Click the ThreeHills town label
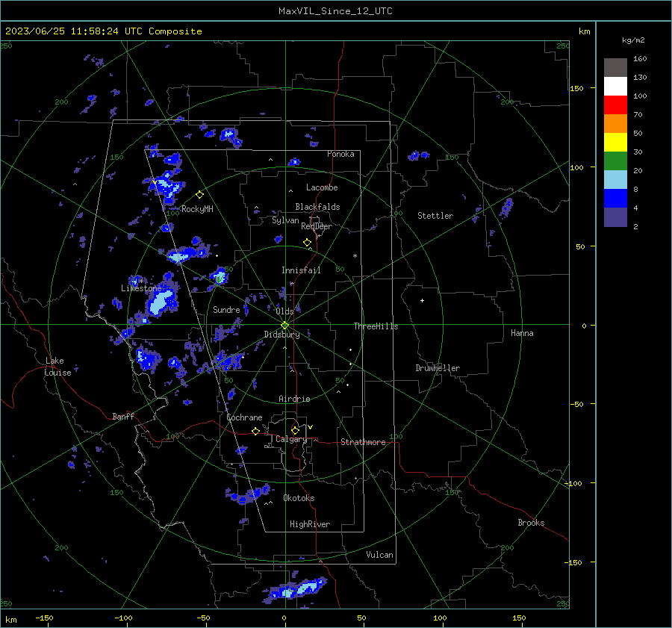The width and height of the screenshot is (672, 628). coord(376,326)
